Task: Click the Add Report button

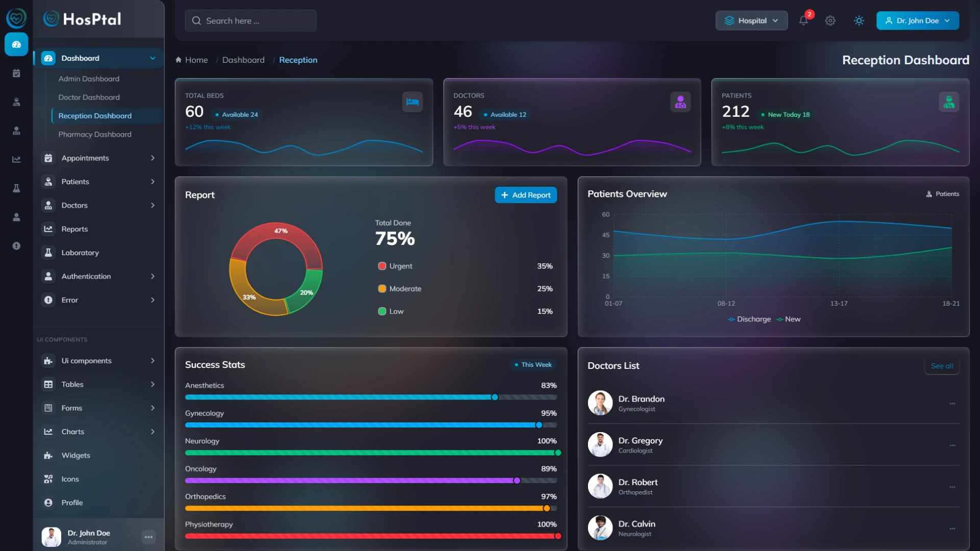Action: click(526, 195)
